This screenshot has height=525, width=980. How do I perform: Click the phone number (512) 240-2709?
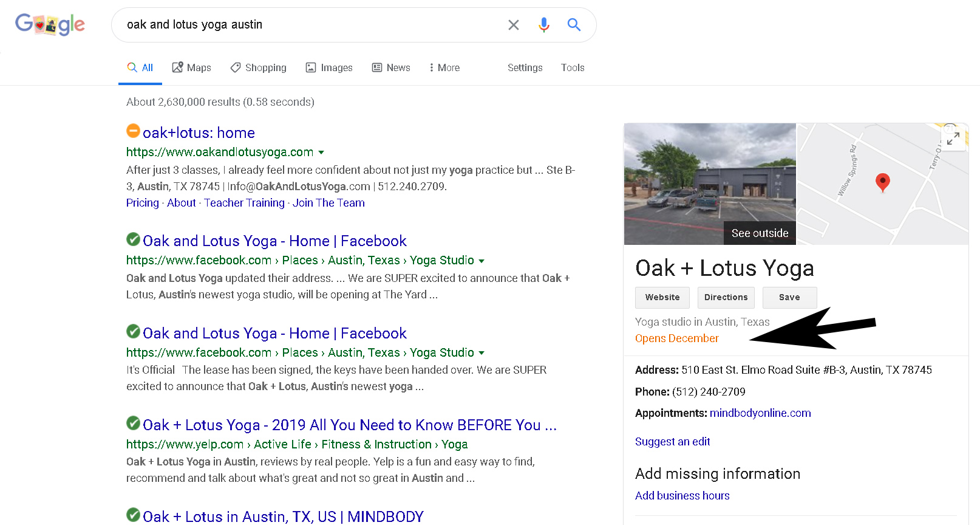pos(709,392)
